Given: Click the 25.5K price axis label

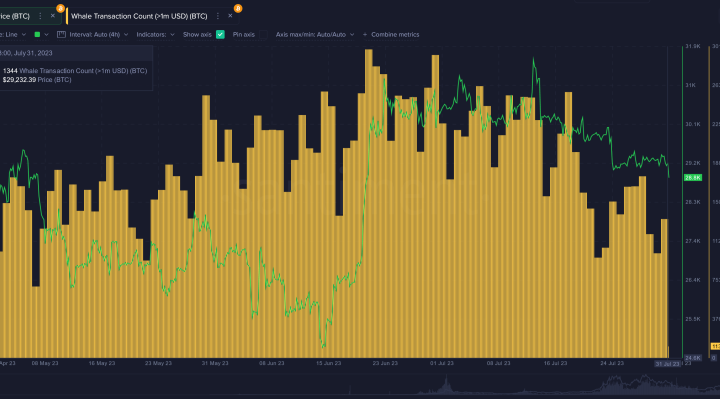Looking at the screenshot, I should [692, 319].
